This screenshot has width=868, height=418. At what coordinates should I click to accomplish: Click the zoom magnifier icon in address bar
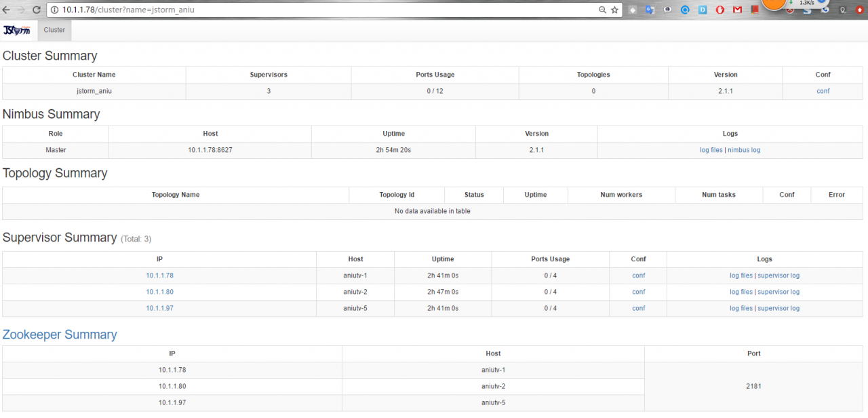pyautogui.click(x=602, y=9)
